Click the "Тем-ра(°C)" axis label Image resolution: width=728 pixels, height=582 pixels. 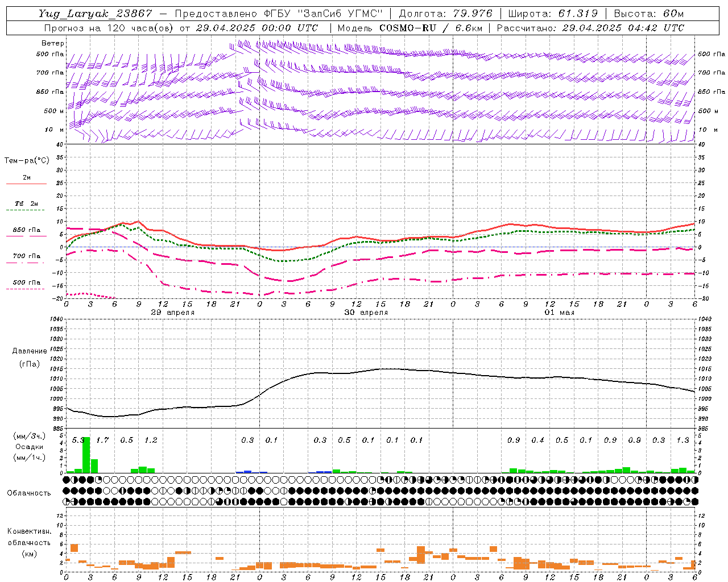click(27, 161)
